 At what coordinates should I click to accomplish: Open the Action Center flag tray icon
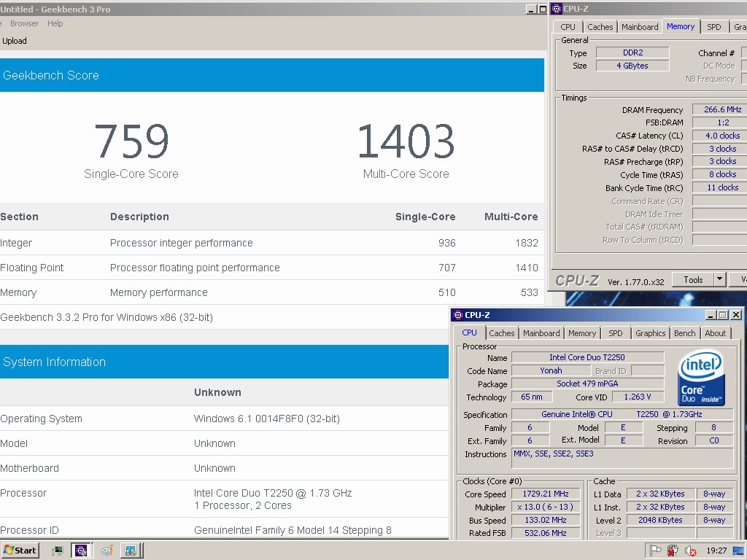pos(656,551)
